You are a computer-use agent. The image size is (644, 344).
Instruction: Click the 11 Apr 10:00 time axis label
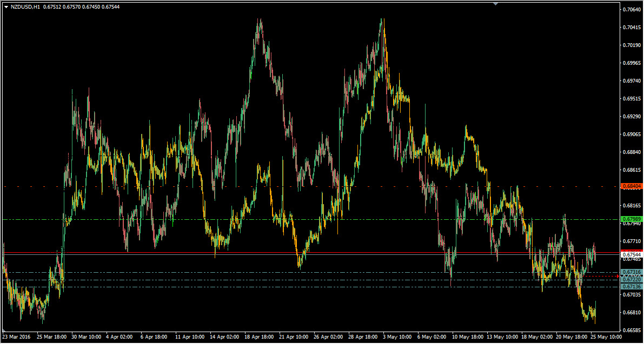tap(190, 336)
